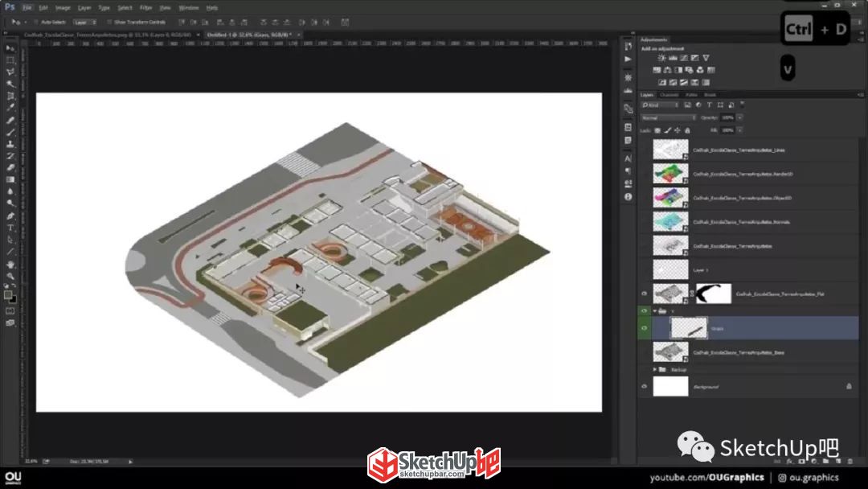
Task: Select the Zoom tool
Action: click(x=10, y=276)
